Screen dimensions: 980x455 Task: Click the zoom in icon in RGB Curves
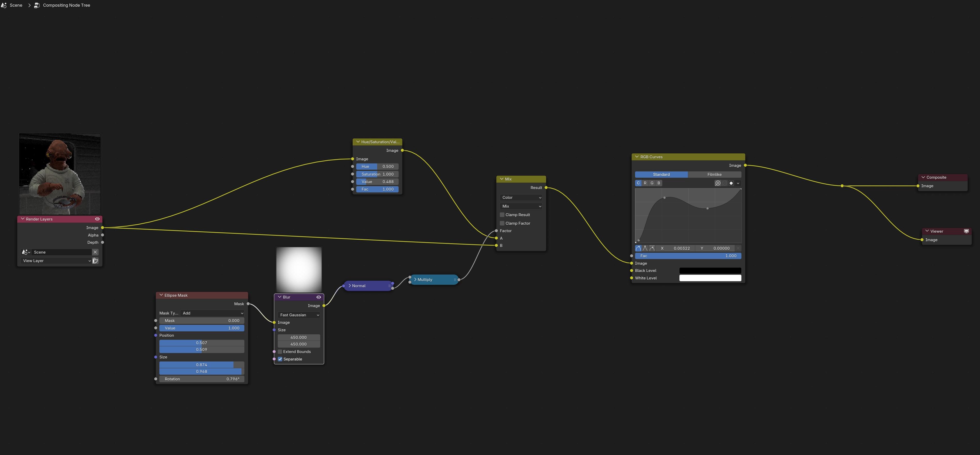click(717, 183)
